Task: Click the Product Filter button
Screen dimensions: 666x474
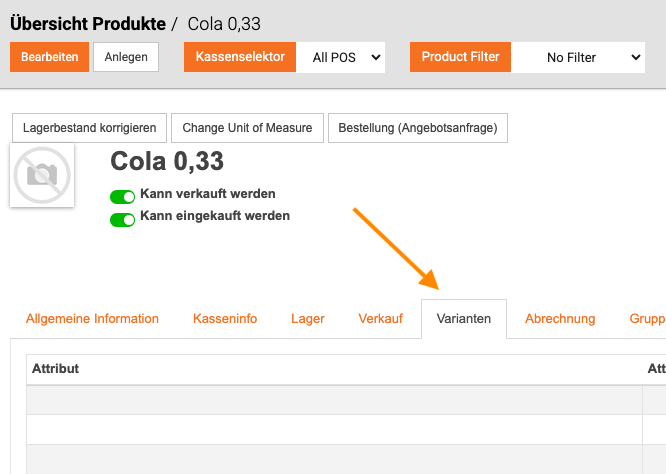Action: coord(460,57)
